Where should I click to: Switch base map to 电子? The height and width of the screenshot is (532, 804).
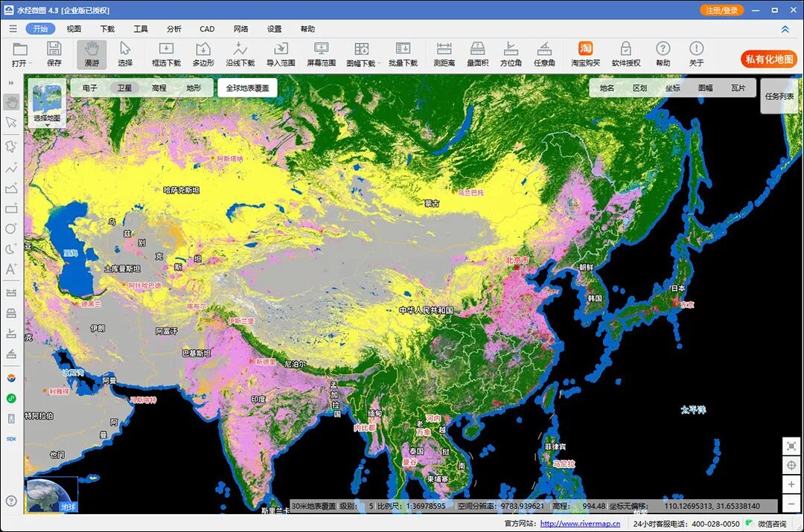pyautogui.click(x=90, y=88)
